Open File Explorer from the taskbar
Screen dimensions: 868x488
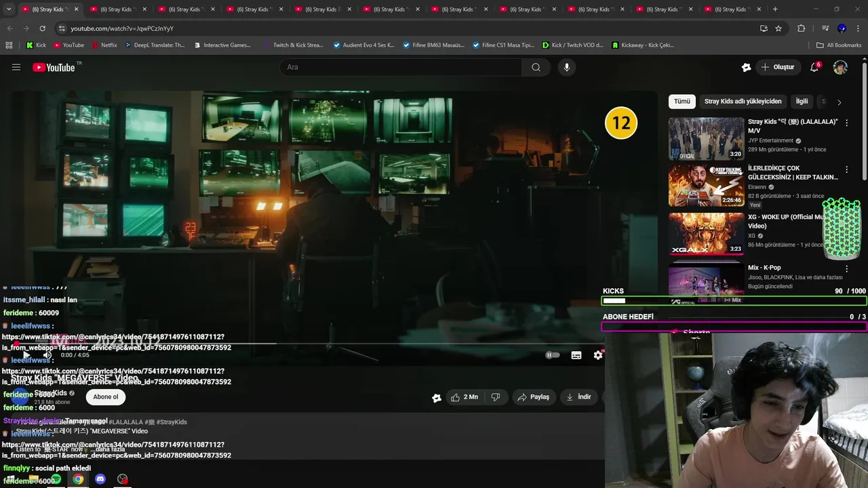pyautogui.click(x=34, y=479)
